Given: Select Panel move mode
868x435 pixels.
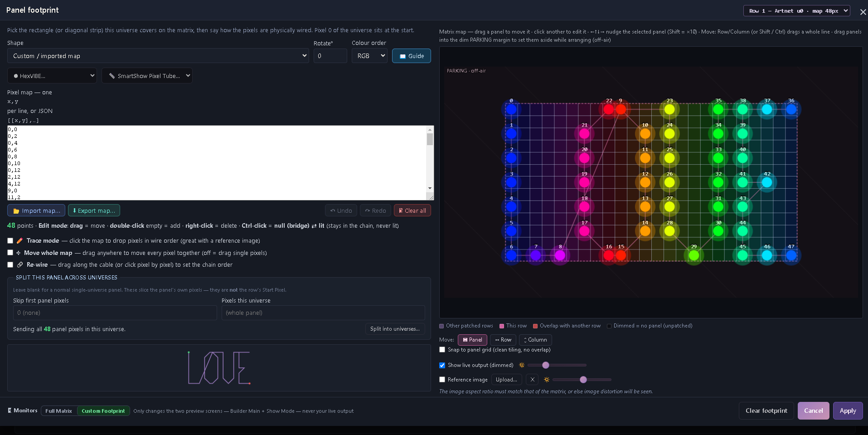Looking at the screenshot, I should [x=472, y=340].
